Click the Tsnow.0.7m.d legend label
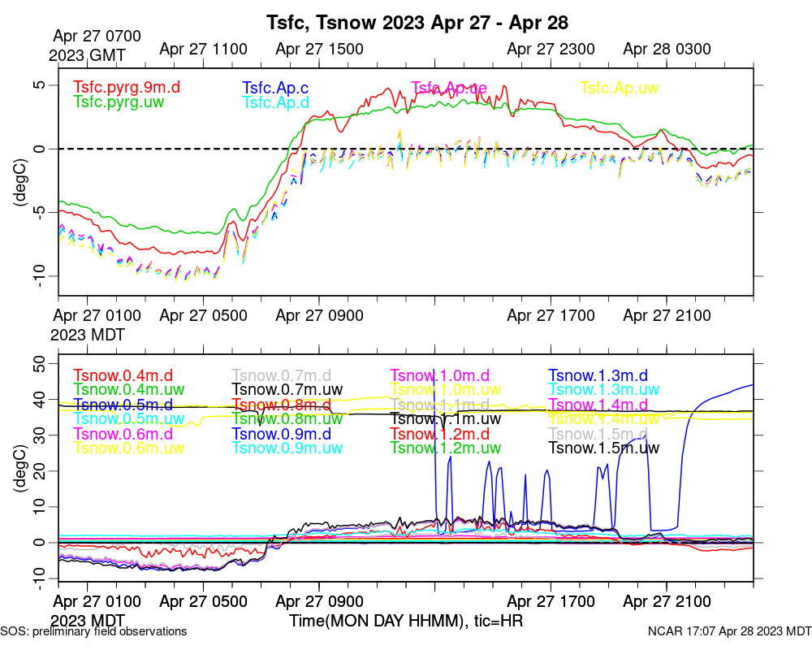 282,375
